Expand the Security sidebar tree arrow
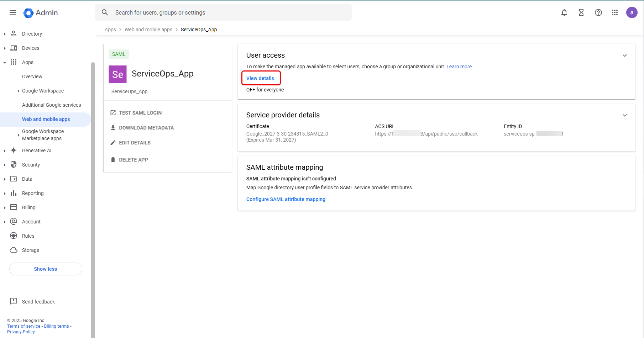Image resolution: width=644 pixels, height=338 pixels. point(5,165)
